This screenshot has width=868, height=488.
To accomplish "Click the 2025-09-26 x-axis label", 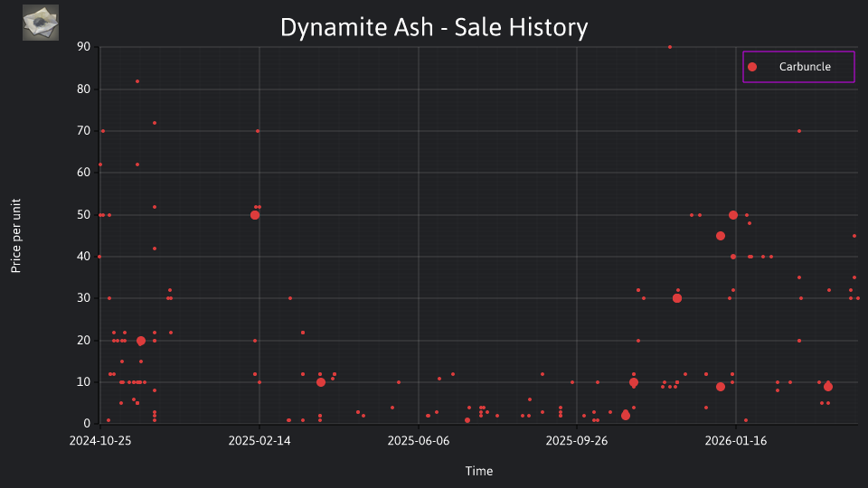I will [x=576, y=441].
